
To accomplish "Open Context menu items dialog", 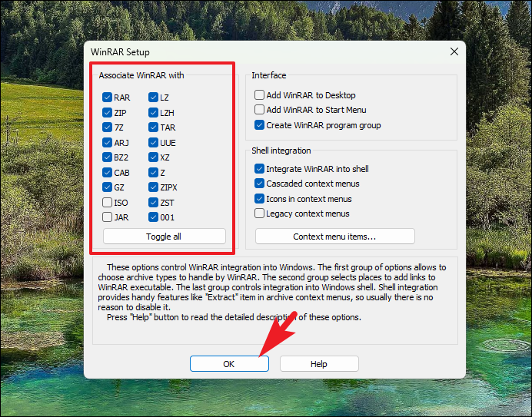I will (x=335, y=237).
